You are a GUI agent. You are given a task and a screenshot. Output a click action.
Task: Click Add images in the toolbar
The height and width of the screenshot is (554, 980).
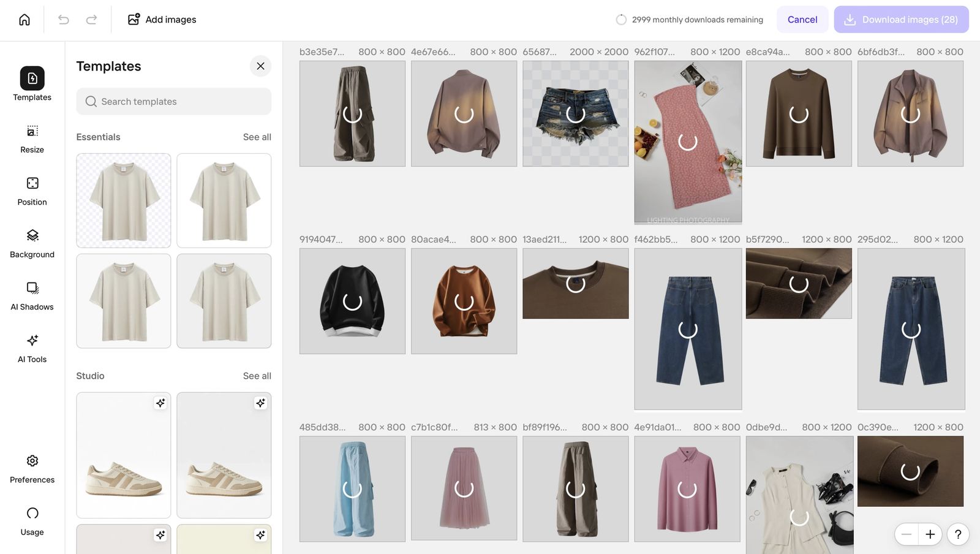coord(162,20)
